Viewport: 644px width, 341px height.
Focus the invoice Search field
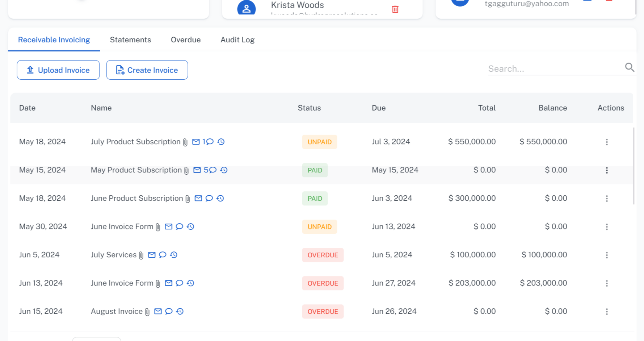tap(554, 69)
